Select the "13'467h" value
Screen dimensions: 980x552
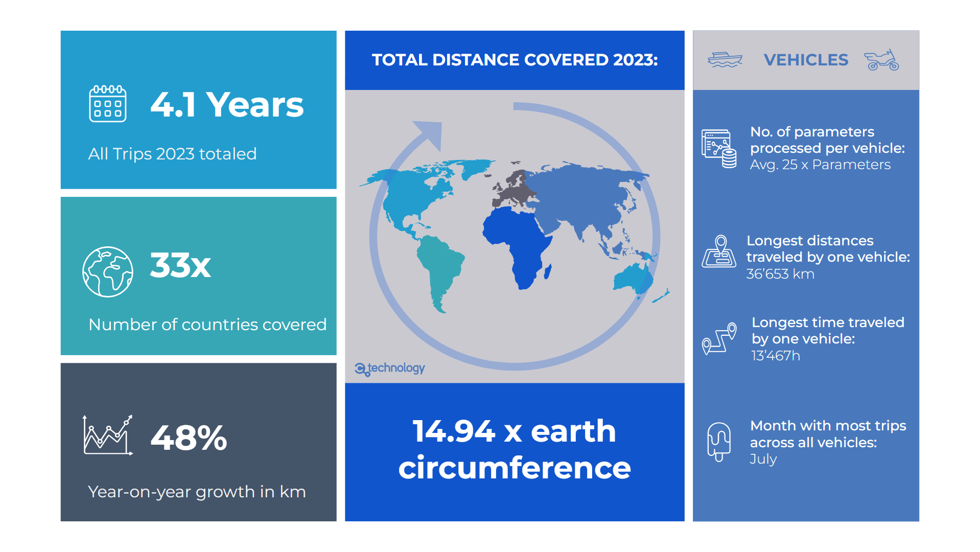click(776, 356)
